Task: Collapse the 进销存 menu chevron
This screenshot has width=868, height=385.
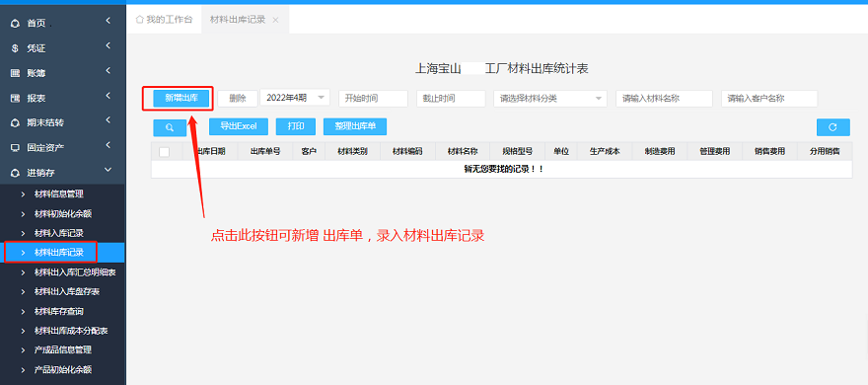Action: 108,170
